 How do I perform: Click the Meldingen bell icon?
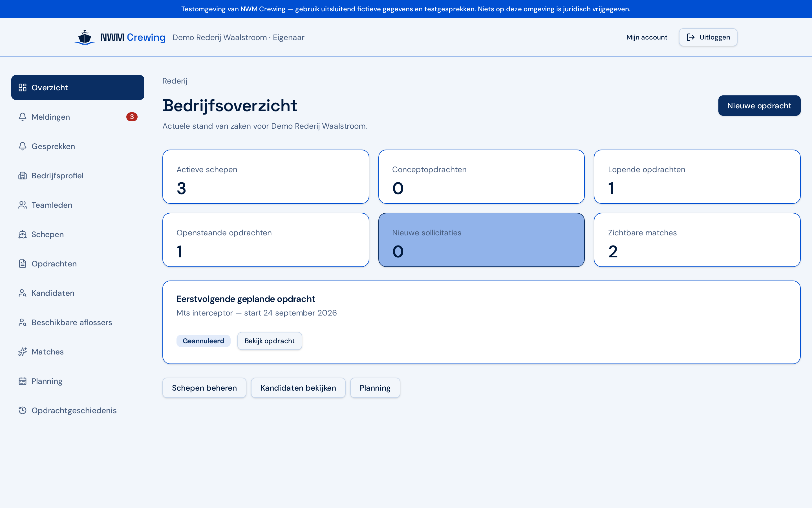(x=23, y=117)
